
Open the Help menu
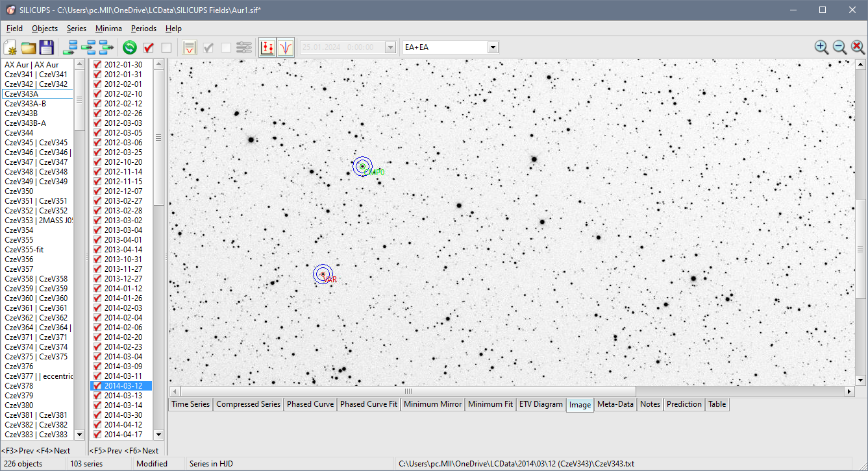173,29
